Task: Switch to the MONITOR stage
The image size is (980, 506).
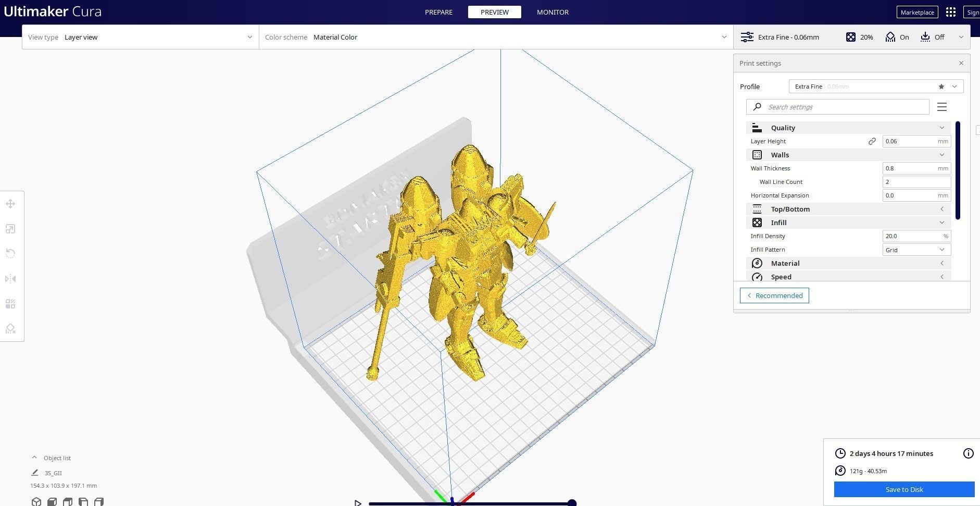Action: click(552, 12)
